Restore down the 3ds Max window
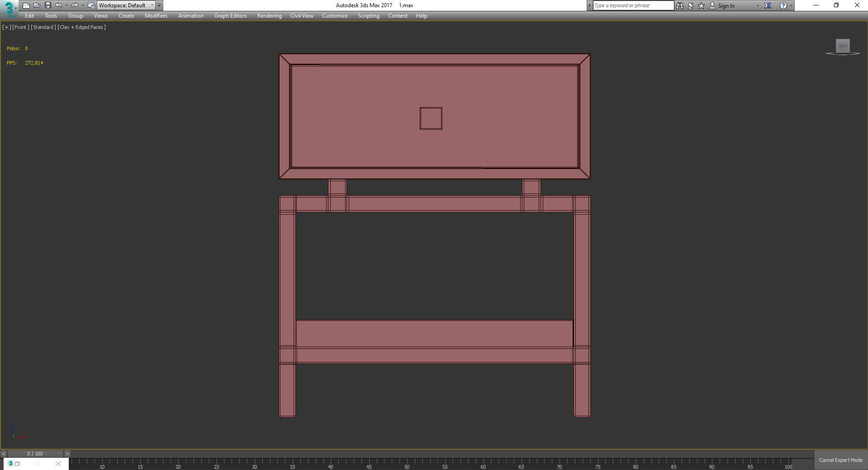Screen dimensions: 868x470 click(836, 5)
